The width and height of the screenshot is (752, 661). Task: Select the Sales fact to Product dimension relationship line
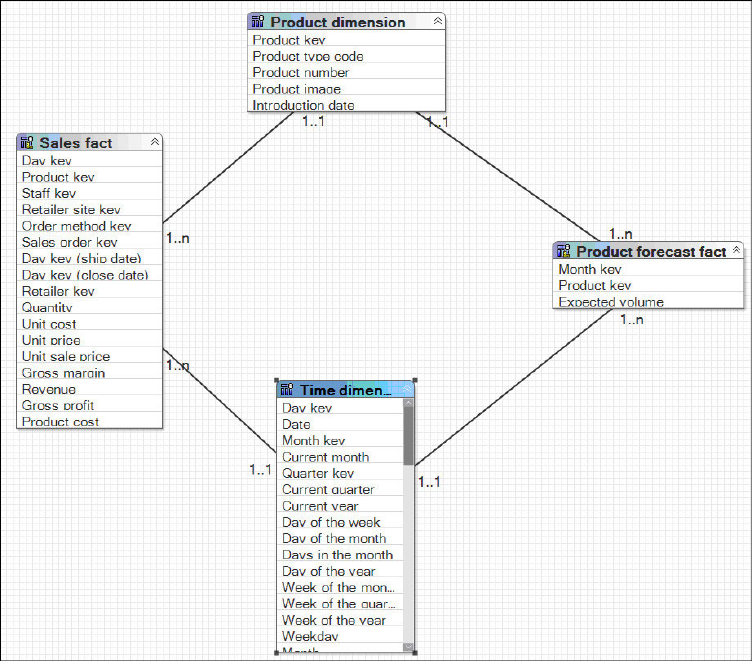228,167
